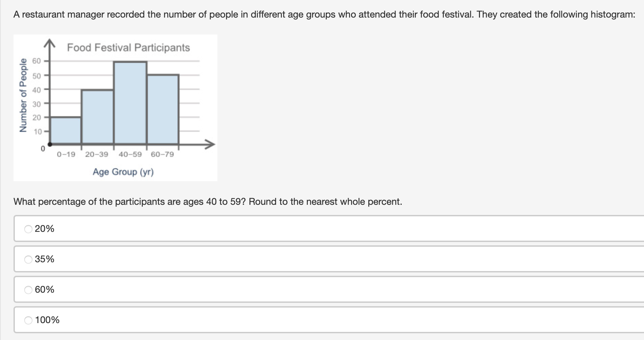Select the 60% radio button

(28, 290)
